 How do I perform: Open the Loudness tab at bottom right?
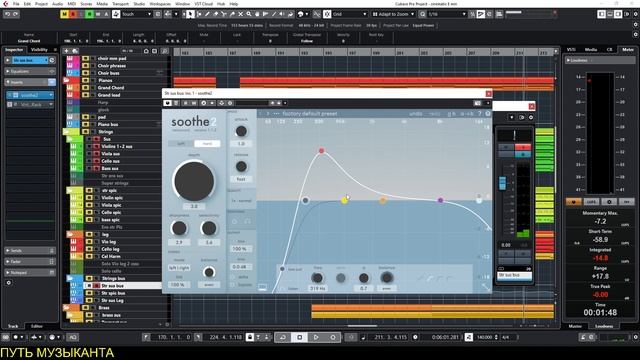coord(604,326)
